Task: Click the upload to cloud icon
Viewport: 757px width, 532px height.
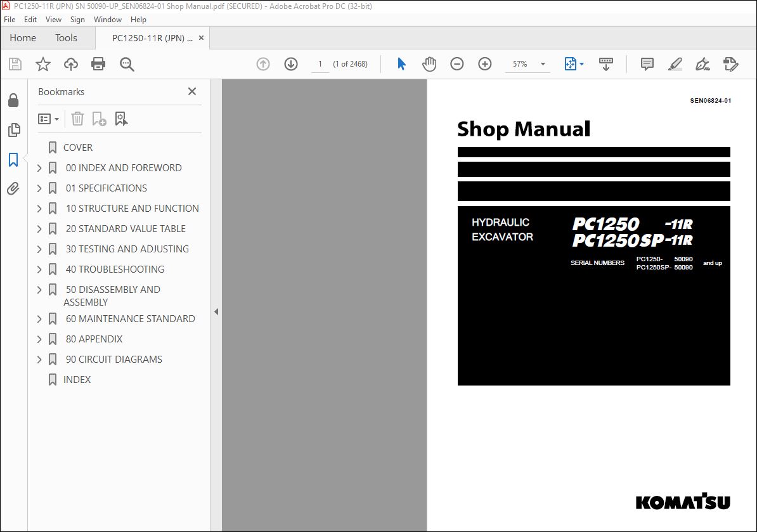Action: point(71,64)
